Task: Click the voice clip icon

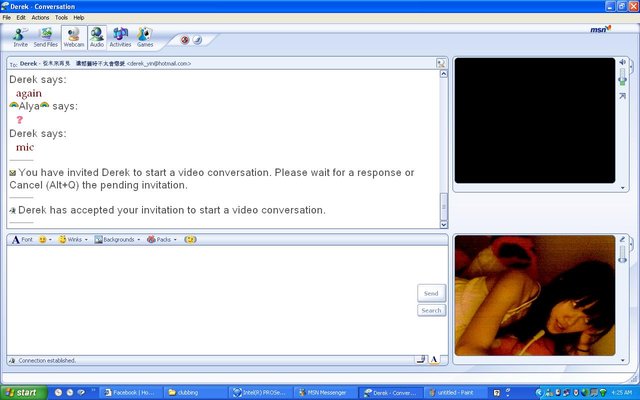Action: [190, 240]
